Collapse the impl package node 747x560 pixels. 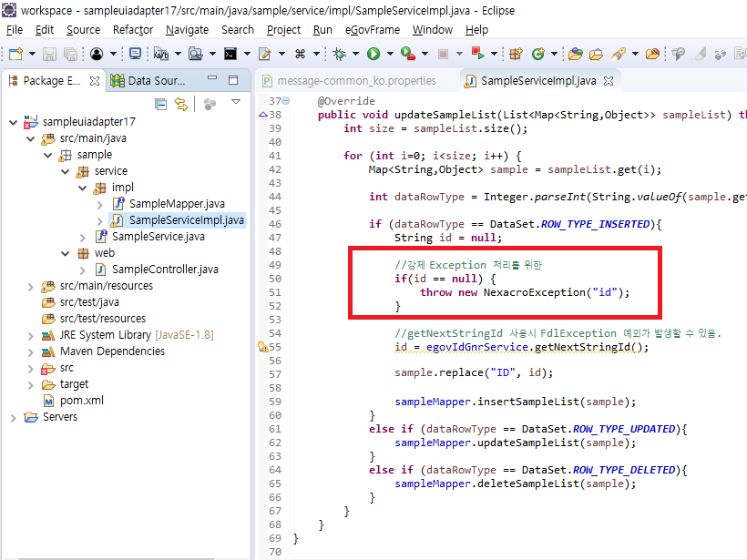pyautogui.click(x=82, y=188)
